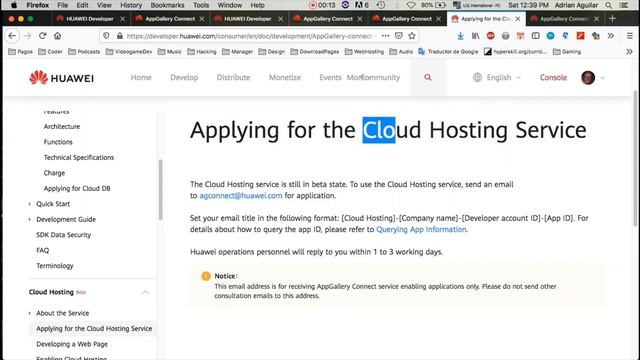This screenshot has width=640, height=360.
Task: Open the Downloads arrow icon
Action: (x=460, y=36)
